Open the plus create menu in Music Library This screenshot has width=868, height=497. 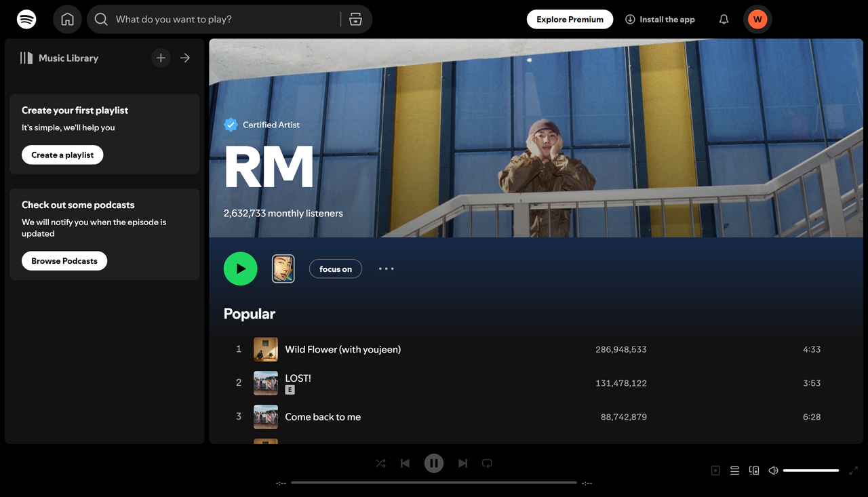click(x=161, y=58)
